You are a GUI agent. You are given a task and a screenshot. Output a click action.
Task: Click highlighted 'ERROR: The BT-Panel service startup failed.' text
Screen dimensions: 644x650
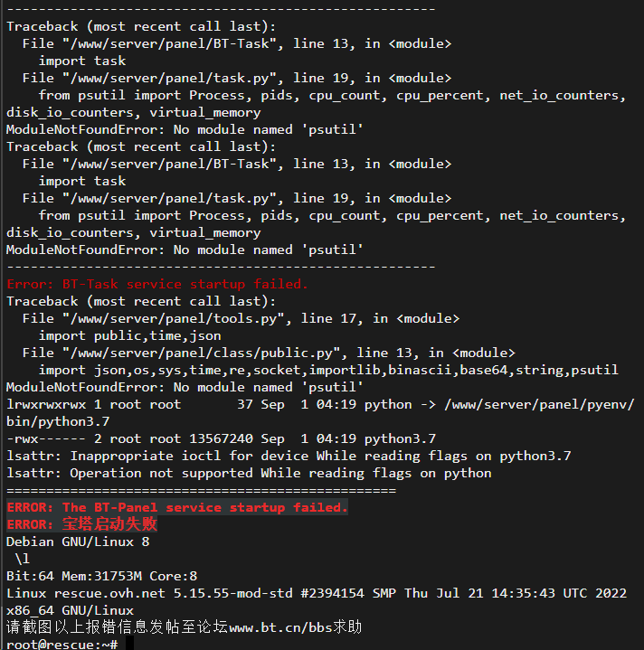click(x=177, y=507)
